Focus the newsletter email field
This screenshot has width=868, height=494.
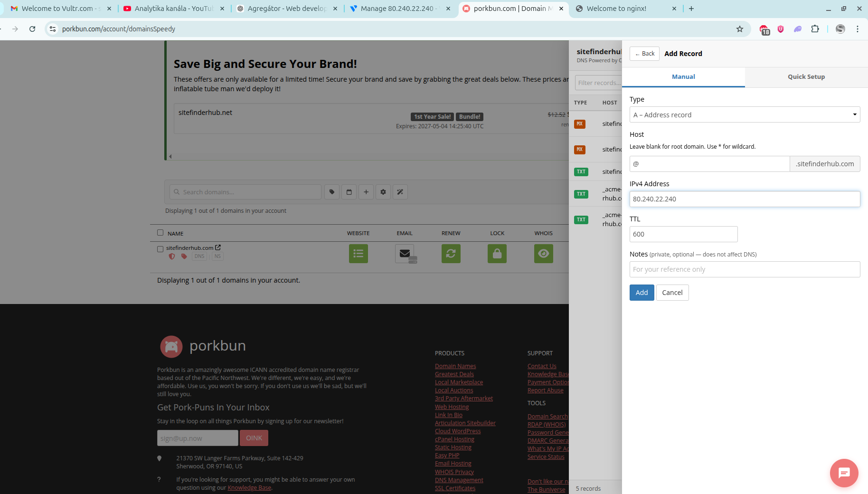[x=198, y=438]
